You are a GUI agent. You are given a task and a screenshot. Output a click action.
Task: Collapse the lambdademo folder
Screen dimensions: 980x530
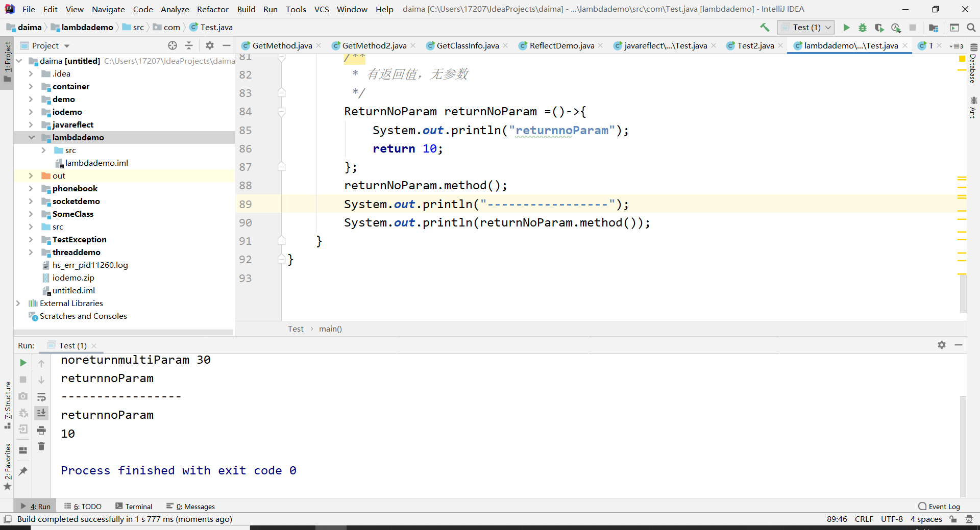pos(31,138)
